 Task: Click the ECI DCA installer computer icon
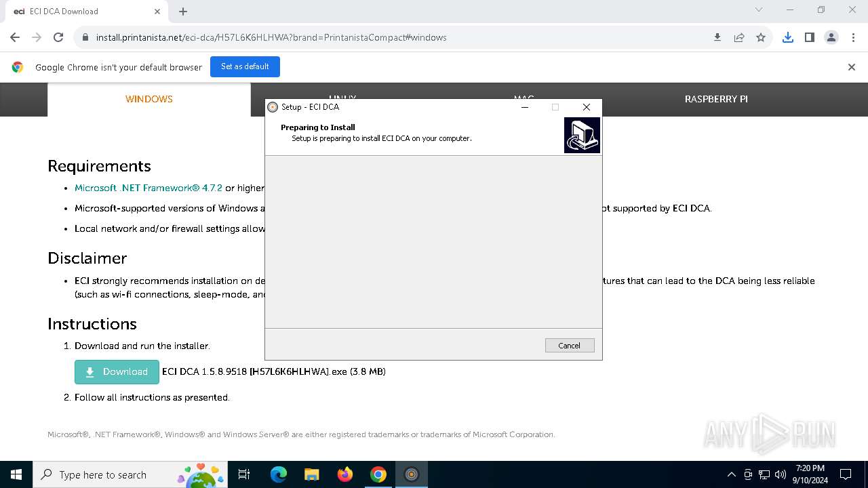point(582,135)
